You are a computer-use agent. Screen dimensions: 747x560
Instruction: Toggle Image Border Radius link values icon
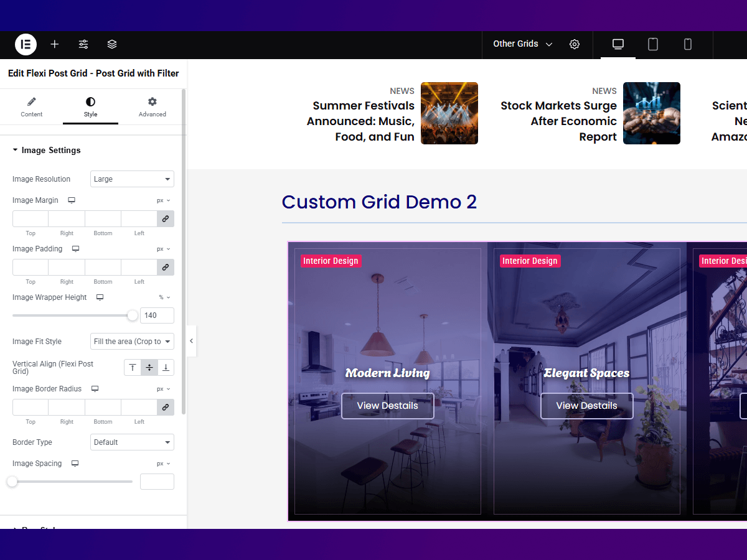click(x=166, y=407)
